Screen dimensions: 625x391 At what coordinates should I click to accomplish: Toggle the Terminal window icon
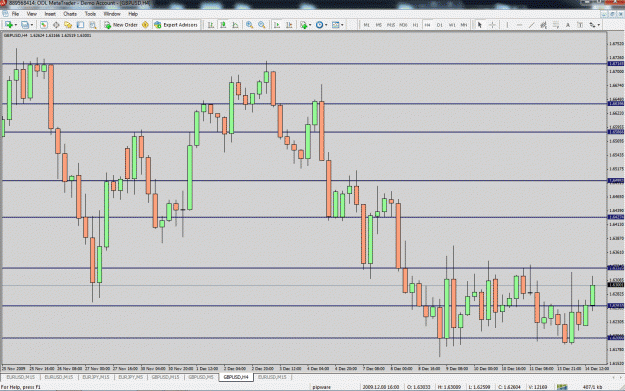point(81,25)
